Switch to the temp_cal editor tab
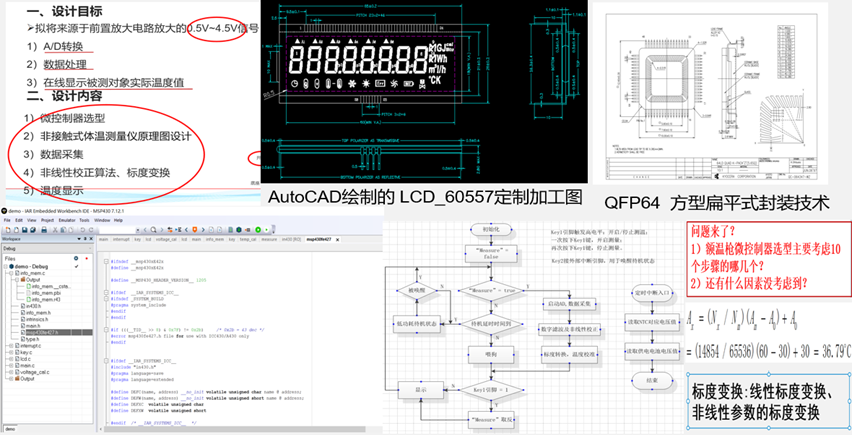This screenshot has height=435, width=852. point(248,240)
